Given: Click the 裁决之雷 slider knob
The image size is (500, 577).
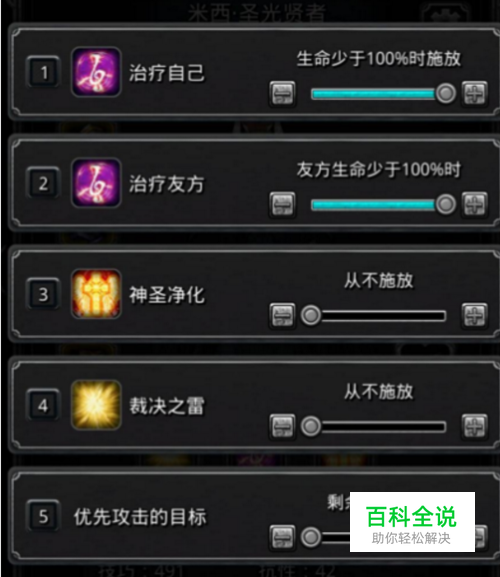Looking at the screenshot, I should (x=311, y=426).
